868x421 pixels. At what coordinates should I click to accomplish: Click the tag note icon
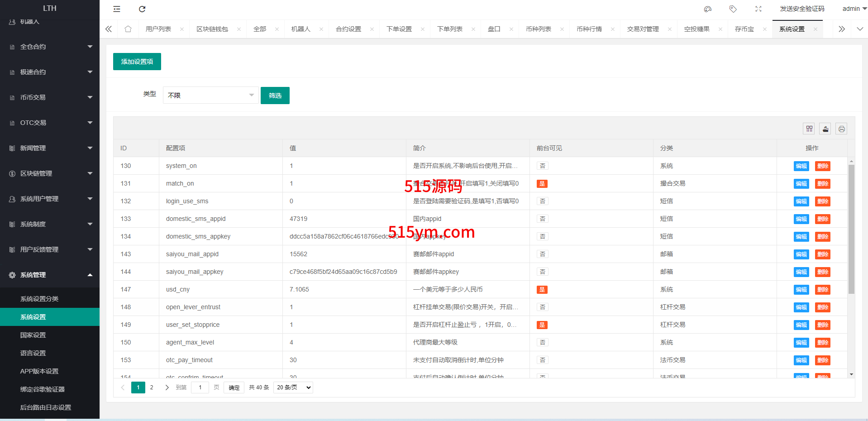(x=733, y=9)
